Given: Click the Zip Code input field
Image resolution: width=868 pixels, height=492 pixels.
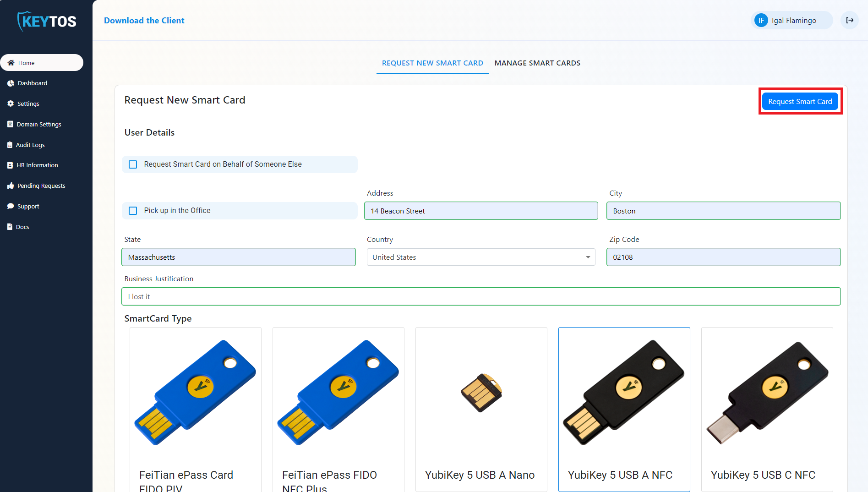Looking at the screenshot, I should pos(723,257).
